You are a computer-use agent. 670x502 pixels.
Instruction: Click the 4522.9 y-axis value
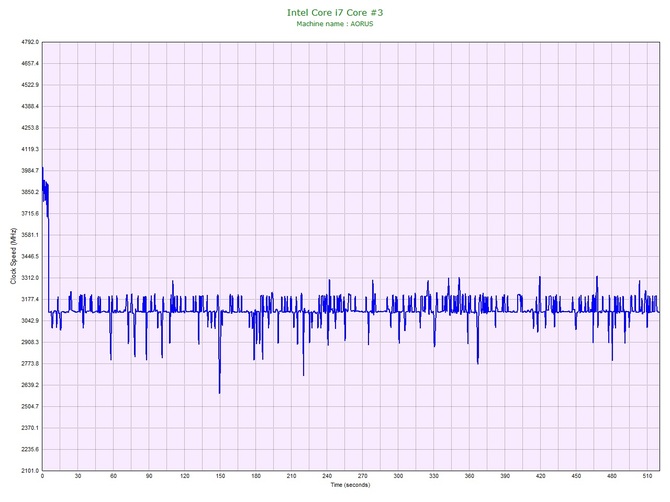(30, 85)
